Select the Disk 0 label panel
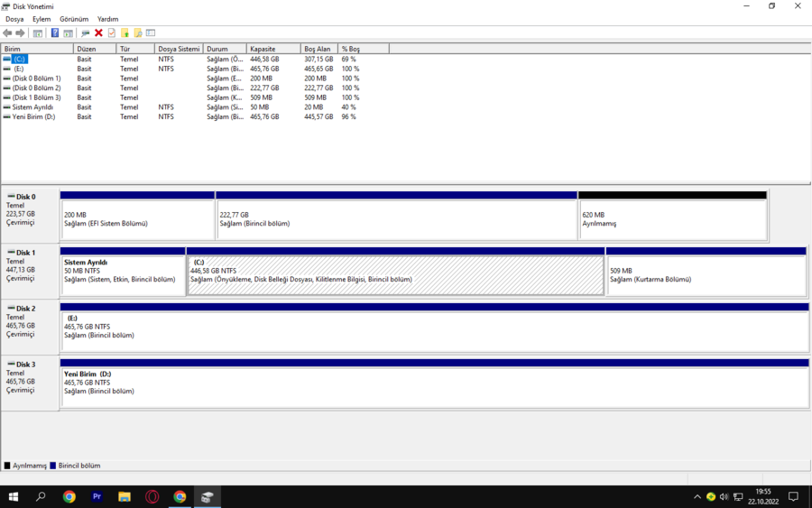The width and height of the screenshot is (812, 508). 30,216
